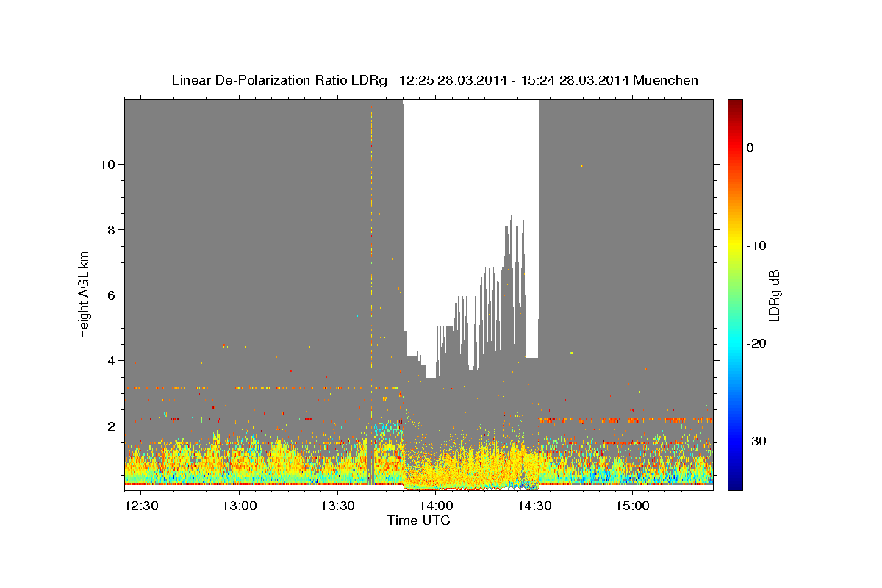Viewport: 882px width, 588px height.
Task: Click the 0 dB colorbar tick label
Action: coord(750,148)
